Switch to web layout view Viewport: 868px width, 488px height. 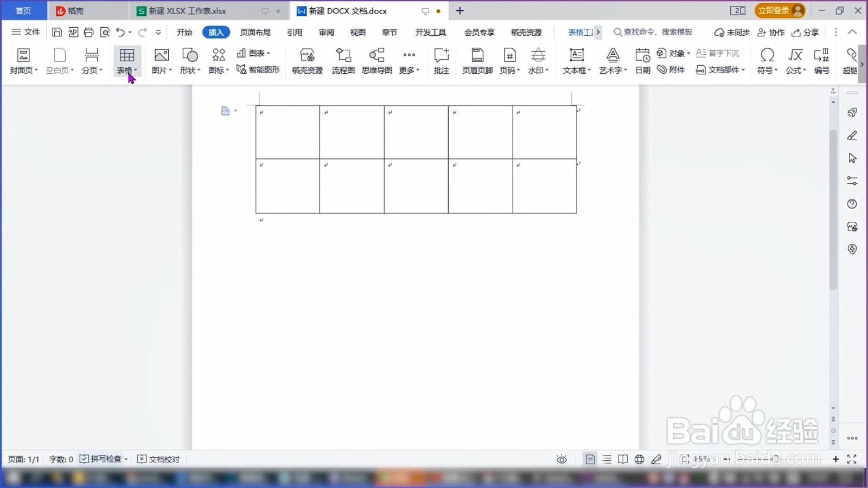tap(640, 459)
